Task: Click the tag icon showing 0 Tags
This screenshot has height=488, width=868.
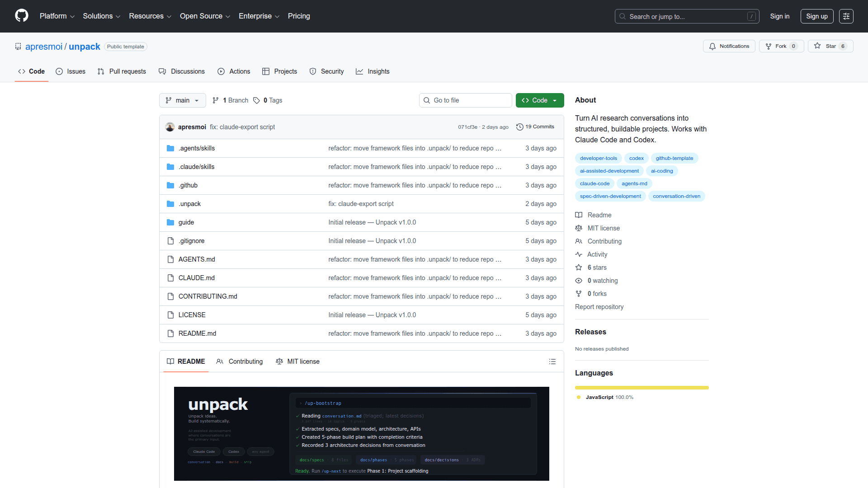Action: (256, 100)
